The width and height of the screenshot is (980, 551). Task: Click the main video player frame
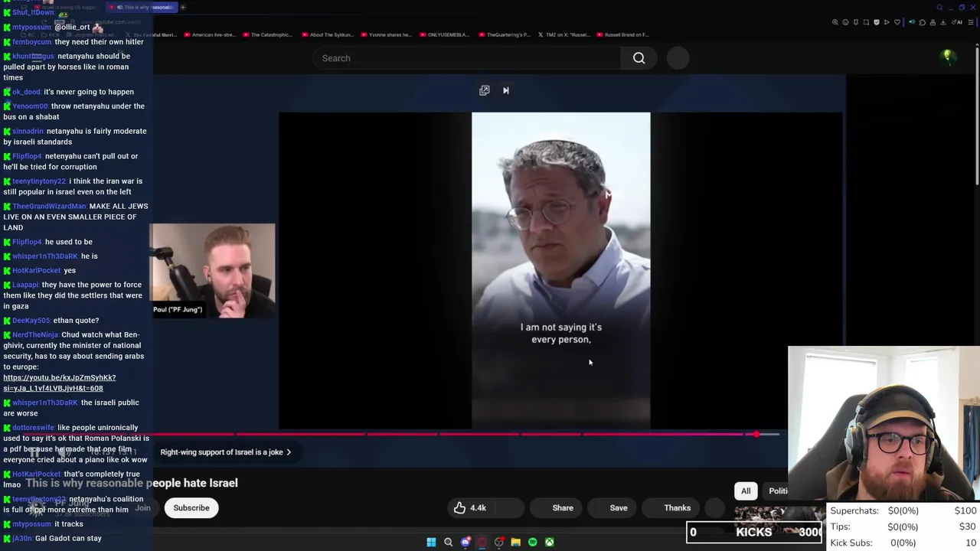coord(560,271)
